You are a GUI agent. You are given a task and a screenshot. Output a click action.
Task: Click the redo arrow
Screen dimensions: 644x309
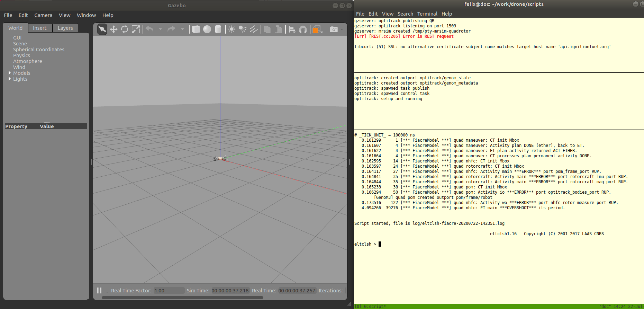[171, 29]
